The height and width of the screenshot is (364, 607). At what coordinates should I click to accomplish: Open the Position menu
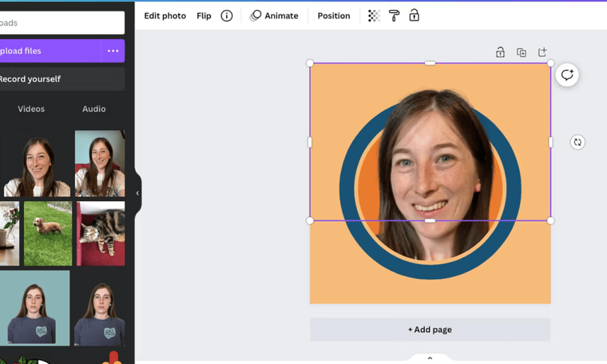[x=334, y=16]
